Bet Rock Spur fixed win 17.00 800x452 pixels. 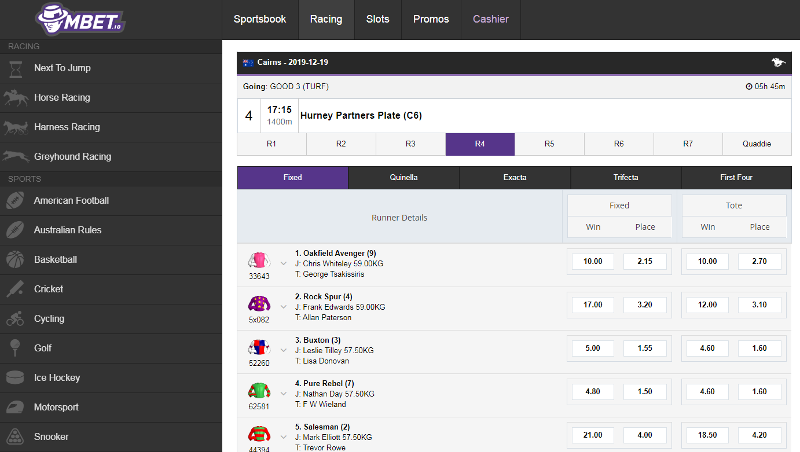pos(593,305)
